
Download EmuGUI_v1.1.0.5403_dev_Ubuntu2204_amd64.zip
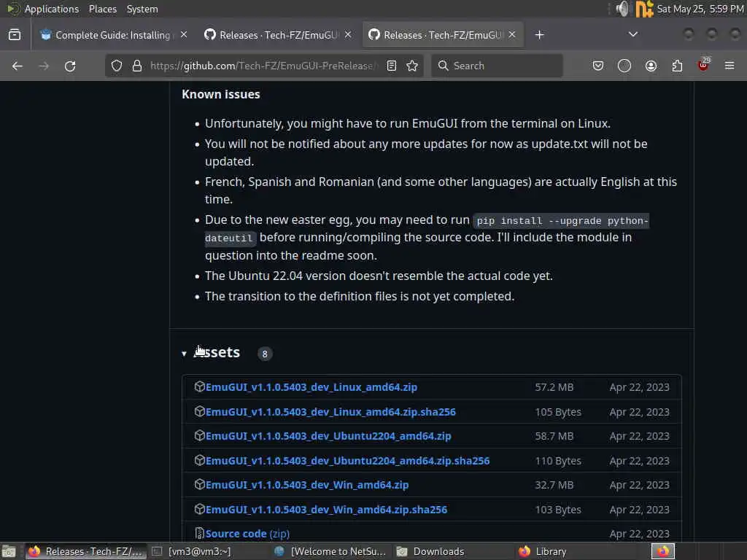(328, 436)
